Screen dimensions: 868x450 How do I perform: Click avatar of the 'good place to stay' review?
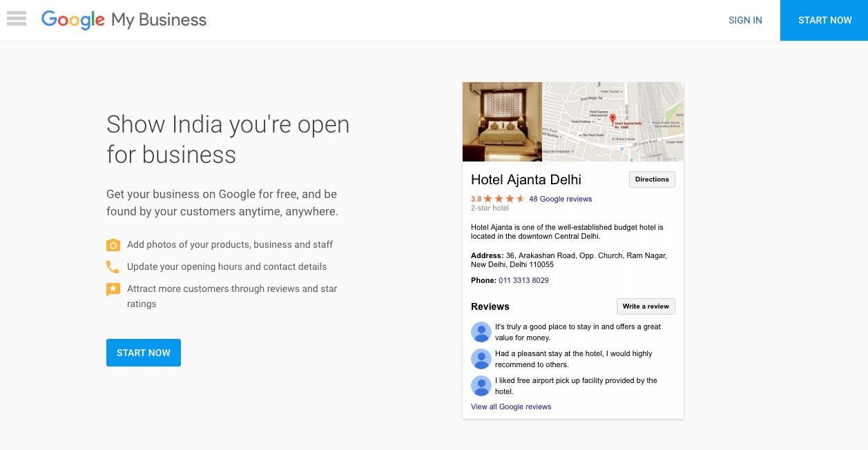(481, 332)
